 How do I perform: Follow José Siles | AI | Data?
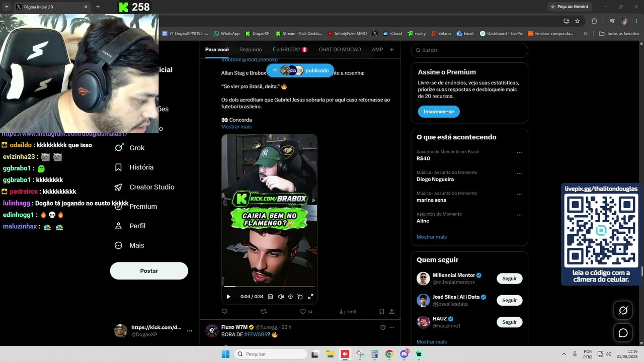coord(510,300)
